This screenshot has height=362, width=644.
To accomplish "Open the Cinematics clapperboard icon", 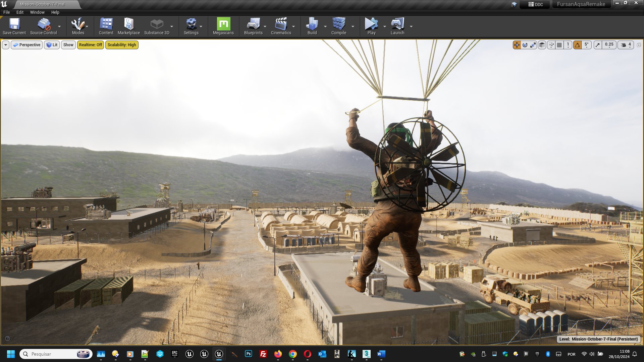I will point(281,26).
